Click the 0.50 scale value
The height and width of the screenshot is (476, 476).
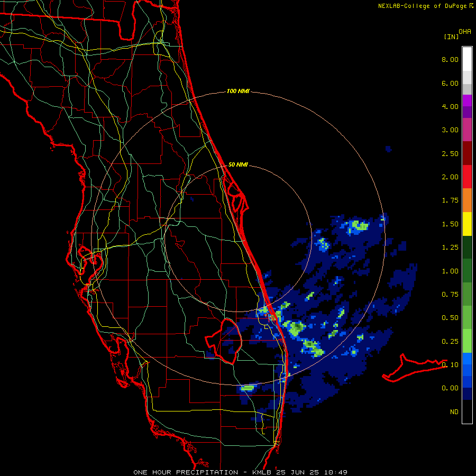pyautogui.click(x=450, y=318)
